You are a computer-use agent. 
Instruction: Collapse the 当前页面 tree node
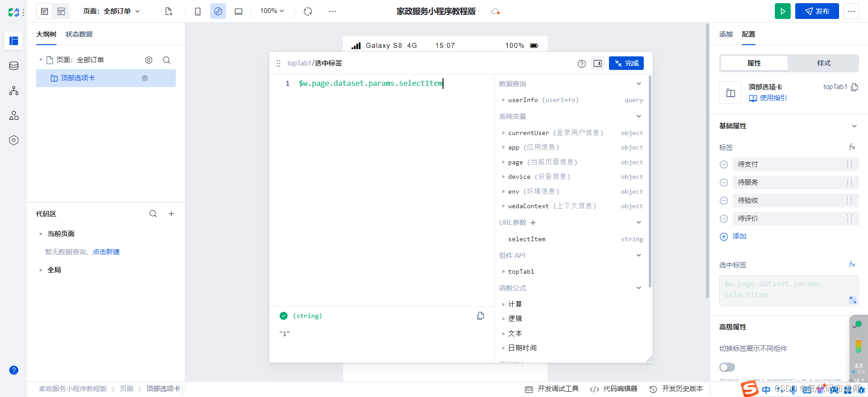(x=41, y=234)
